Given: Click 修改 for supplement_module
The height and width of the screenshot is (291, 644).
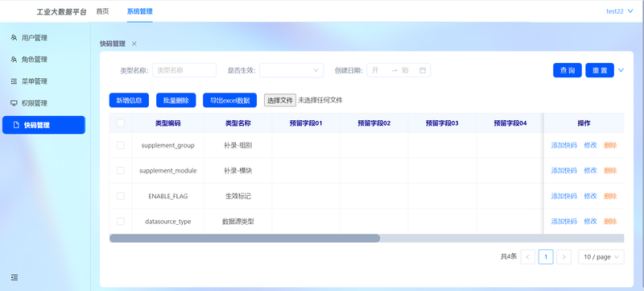Looking at the screenshot, I should pos(590,171).
